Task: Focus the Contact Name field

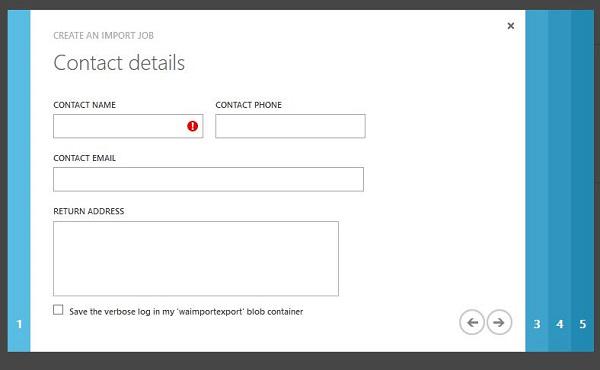Action: click(128, 126)
